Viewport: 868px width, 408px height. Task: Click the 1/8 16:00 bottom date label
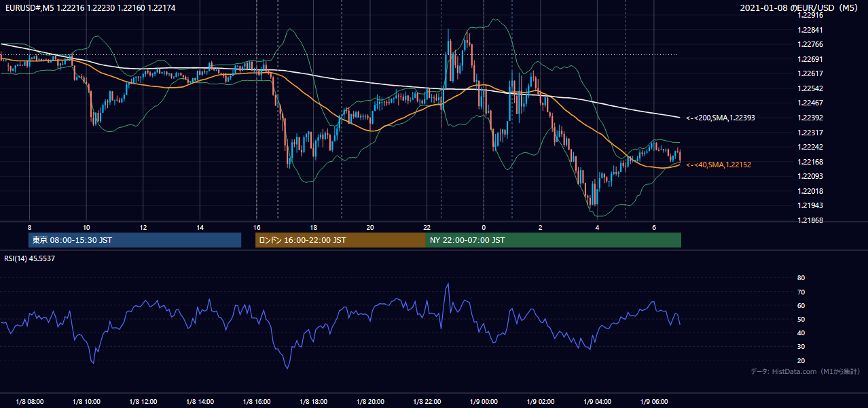click(x=257, y=402)
